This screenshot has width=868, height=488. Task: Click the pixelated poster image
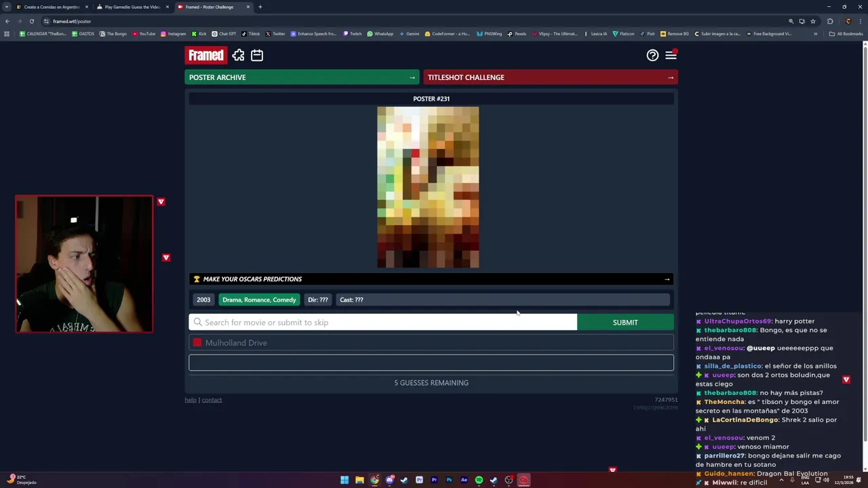(x=428, y=187)
